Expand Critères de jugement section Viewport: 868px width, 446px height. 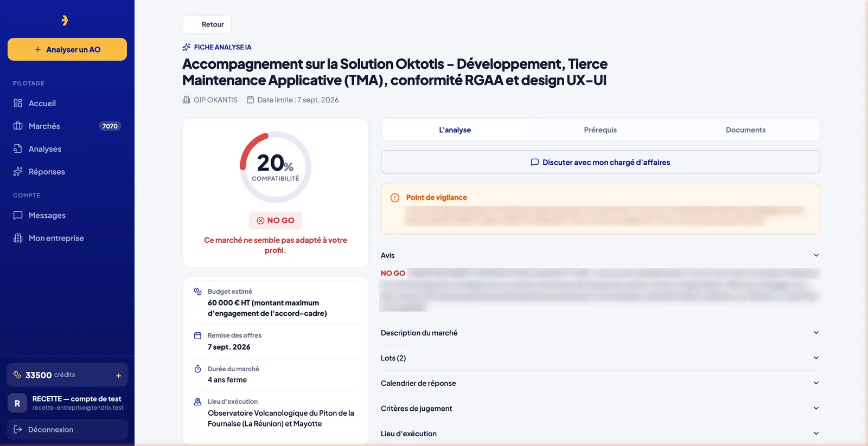click(x=600, y=409)
